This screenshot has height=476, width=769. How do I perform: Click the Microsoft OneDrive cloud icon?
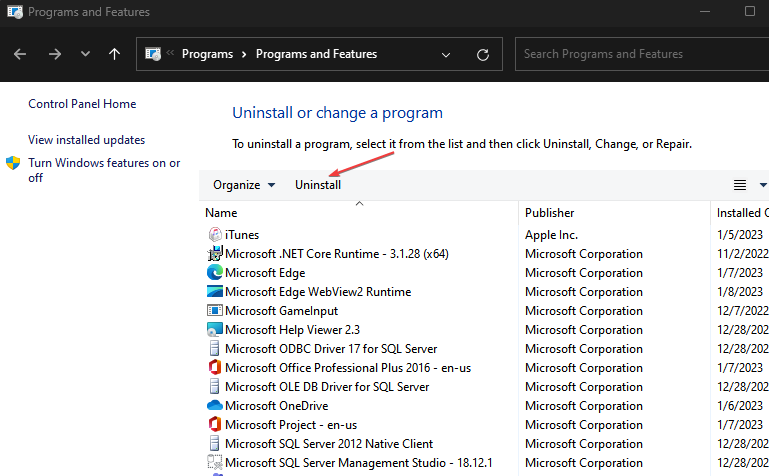click(x=214, y=406)
